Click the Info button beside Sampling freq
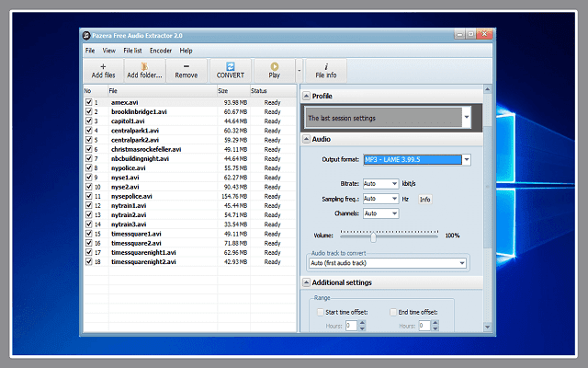Screen dimensions: 588x368 [x=424, y=199]
